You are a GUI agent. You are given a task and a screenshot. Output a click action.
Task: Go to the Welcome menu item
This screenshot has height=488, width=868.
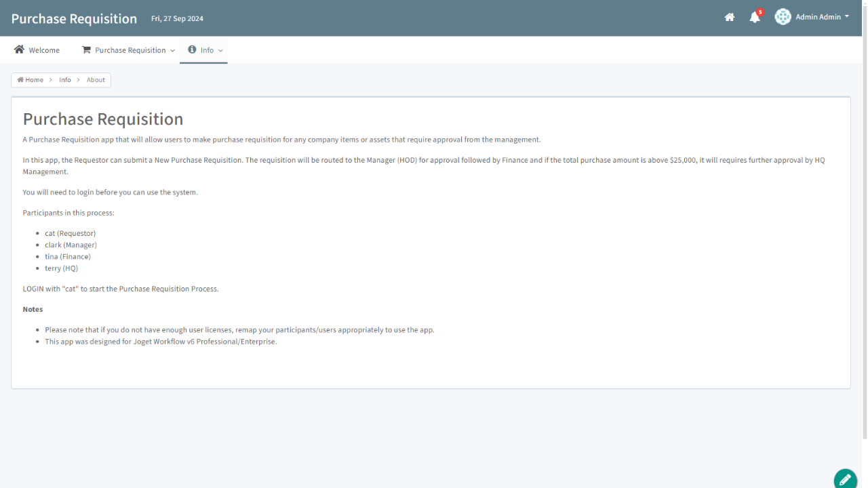[44, 50]
